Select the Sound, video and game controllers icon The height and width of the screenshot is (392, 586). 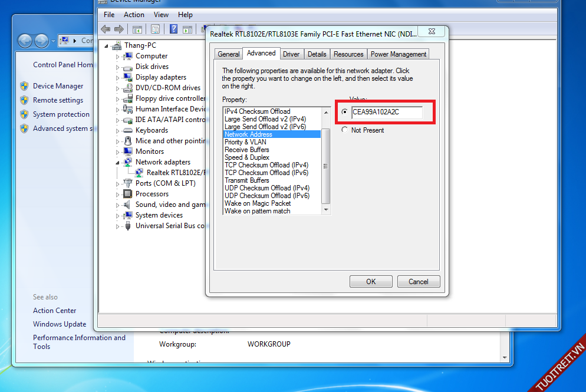128,205
